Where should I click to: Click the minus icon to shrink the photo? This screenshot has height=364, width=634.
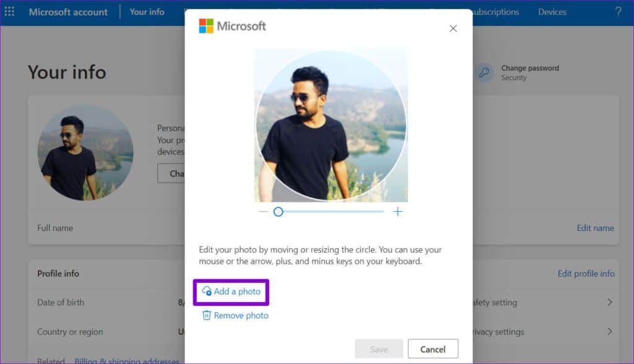click(x=263, y=212)
